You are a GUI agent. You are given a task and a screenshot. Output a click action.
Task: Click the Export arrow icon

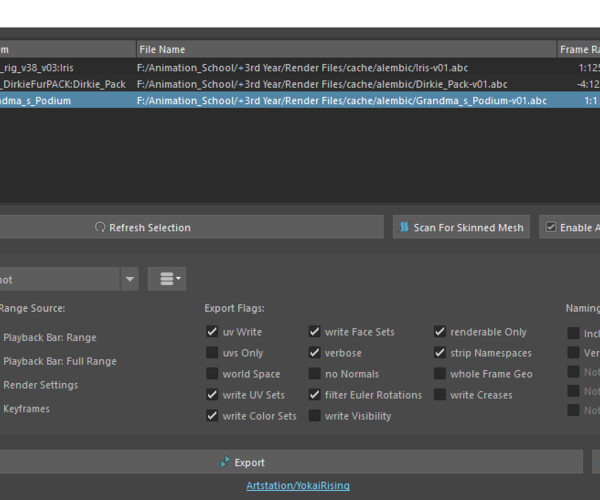click(x=225, y=463)
